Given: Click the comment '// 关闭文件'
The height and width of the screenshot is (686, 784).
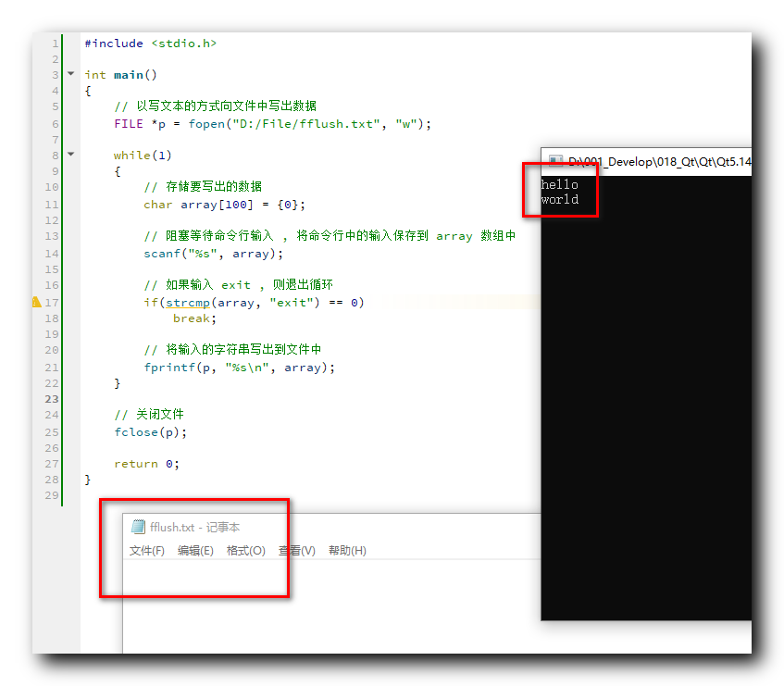Looking at the screenshot, I should [149, 415].
